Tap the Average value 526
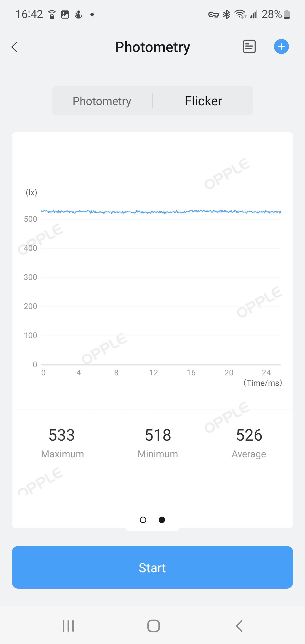This screenshot has height=644, width=305. 249,435
